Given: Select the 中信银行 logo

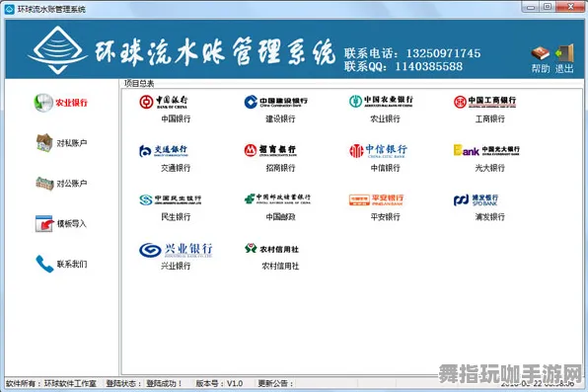Looking at the screenshot, I should tap(378, 150).
